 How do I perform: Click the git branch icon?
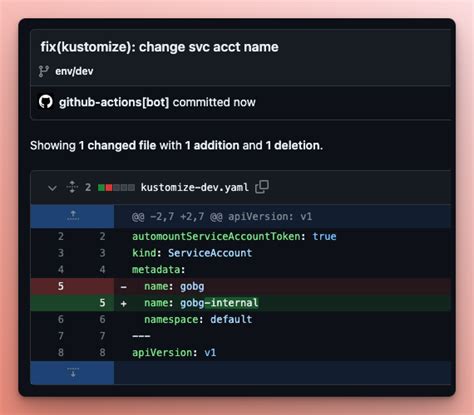tap(44, 71)
